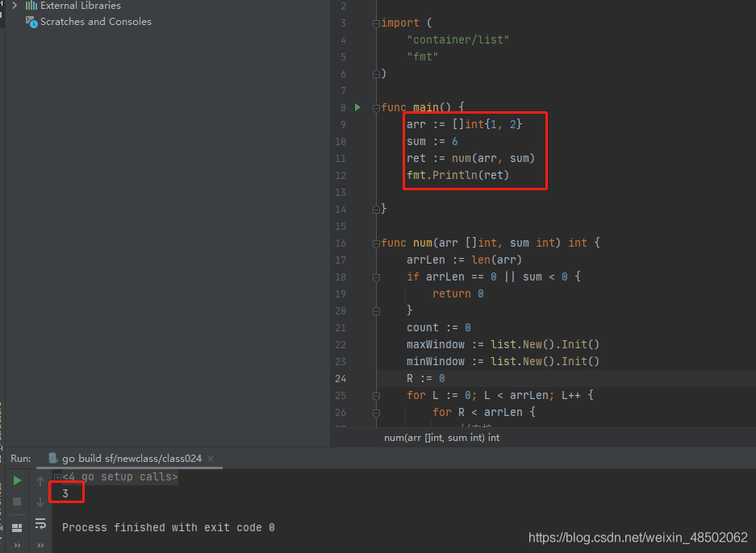Open Scratches and Consoles node

pyautogui.click(x=95, y=22)
